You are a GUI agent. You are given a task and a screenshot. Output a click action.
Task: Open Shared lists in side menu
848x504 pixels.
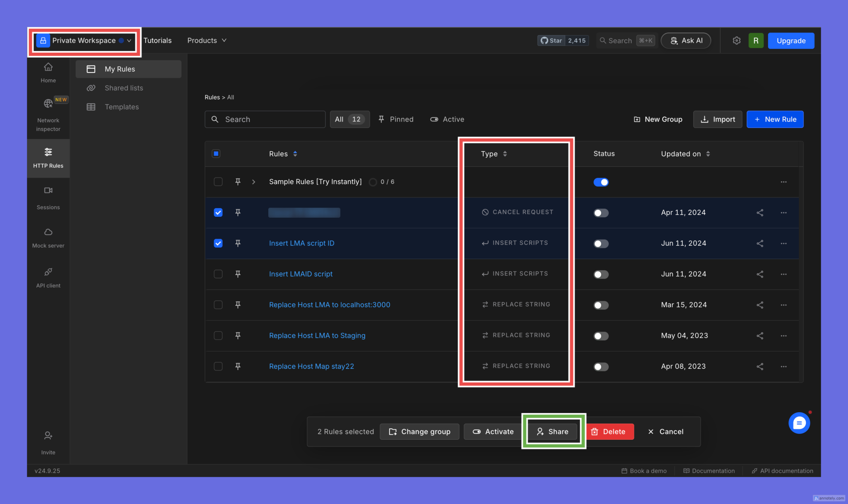point(123,88)
